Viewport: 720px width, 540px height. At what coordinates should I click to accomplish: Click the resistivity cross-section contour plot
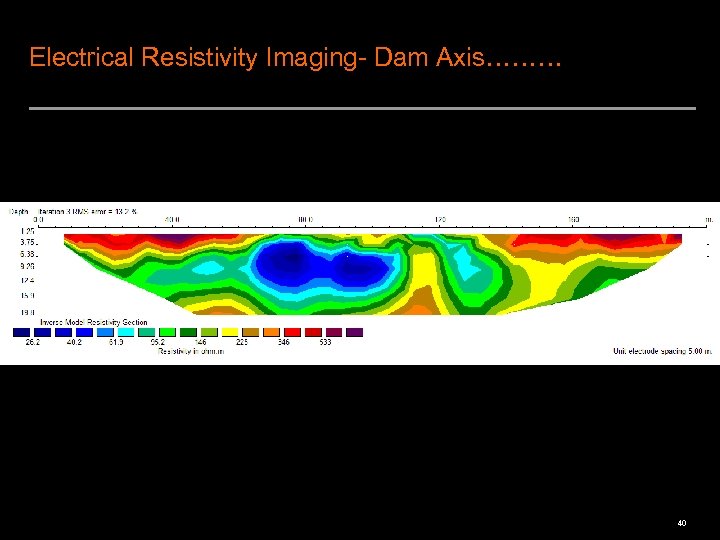pos(373,274)
